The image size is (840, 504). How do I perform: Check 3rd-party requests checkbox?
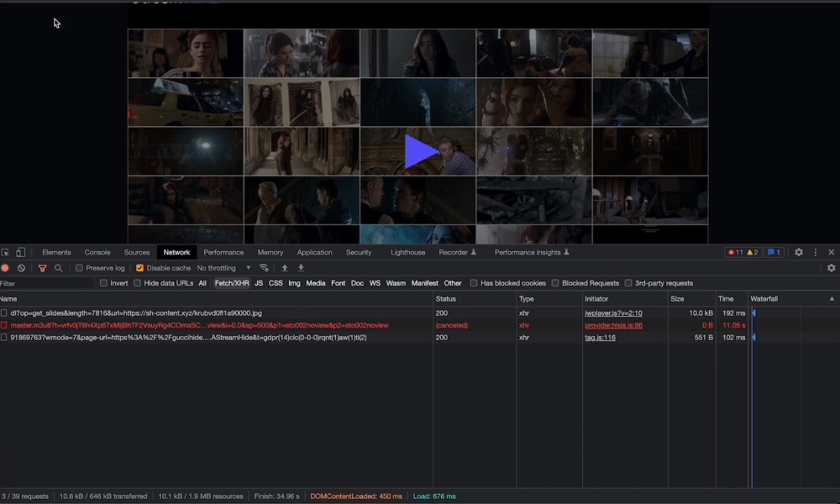point(628,283)
